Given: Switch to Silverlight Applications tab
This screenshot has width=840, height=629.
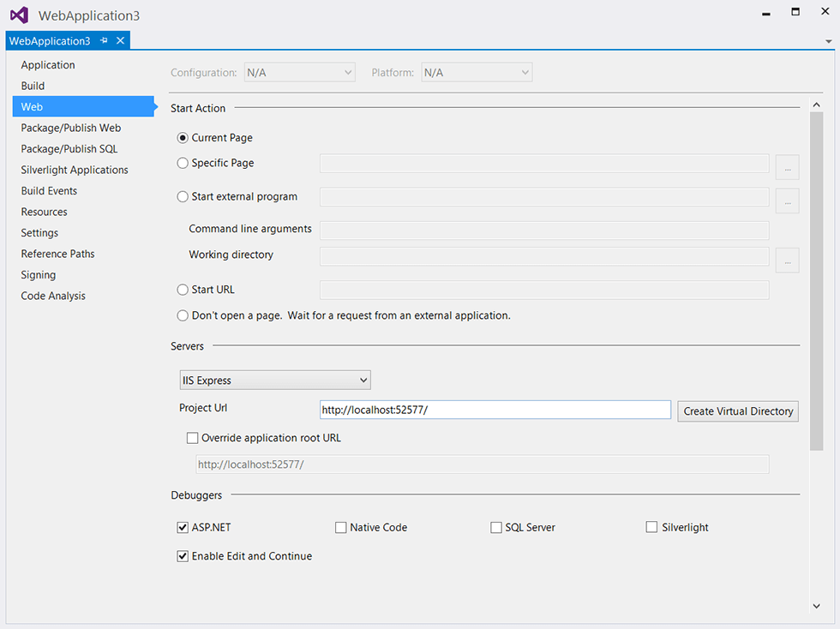Looking at the screenshot, I should point(75,170).
